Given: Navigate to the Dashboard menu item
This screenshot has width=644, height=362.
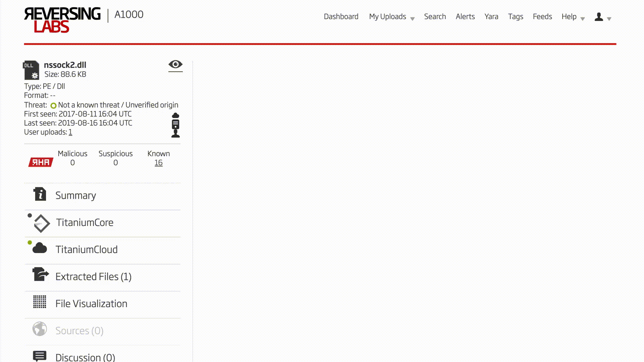Looking at the screenshot, I should click(x=341, y=16).
